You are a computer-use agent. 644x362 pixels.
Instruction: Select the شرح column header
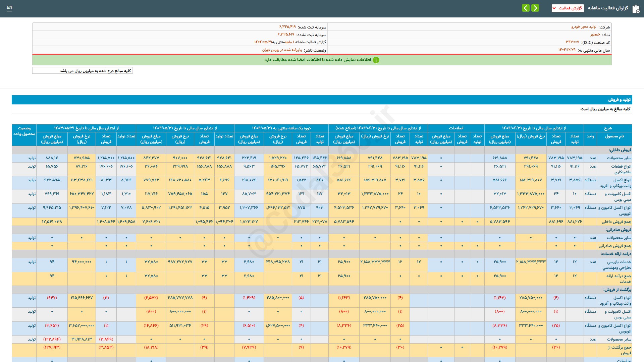coord(607,128)
